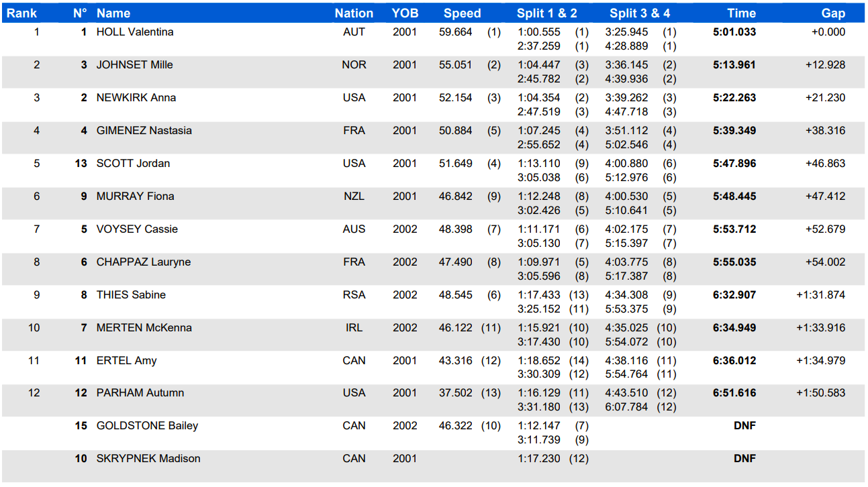Screen dimensions: 868x487
Task: Click GIMENEZ Nastasia's name
Action: tap(144, 131)
